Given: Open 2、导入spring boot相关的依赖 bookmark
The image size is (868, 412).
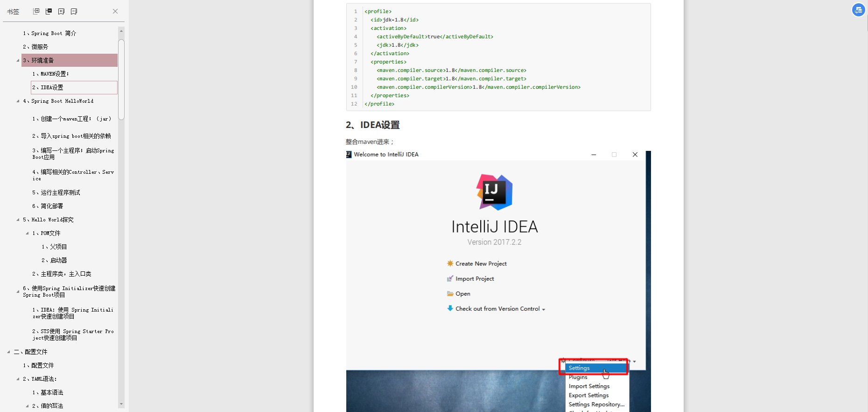Looking at the screenshot, I should pos(71,136).
